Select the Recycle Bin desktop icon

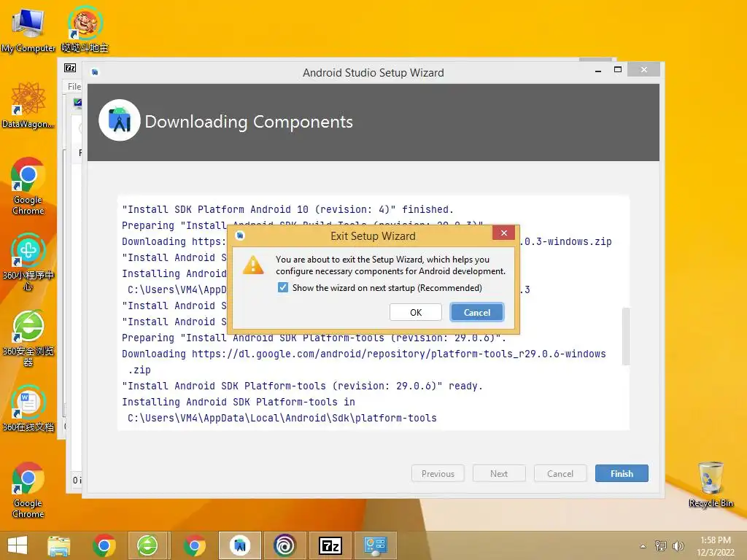coord(711,485)
